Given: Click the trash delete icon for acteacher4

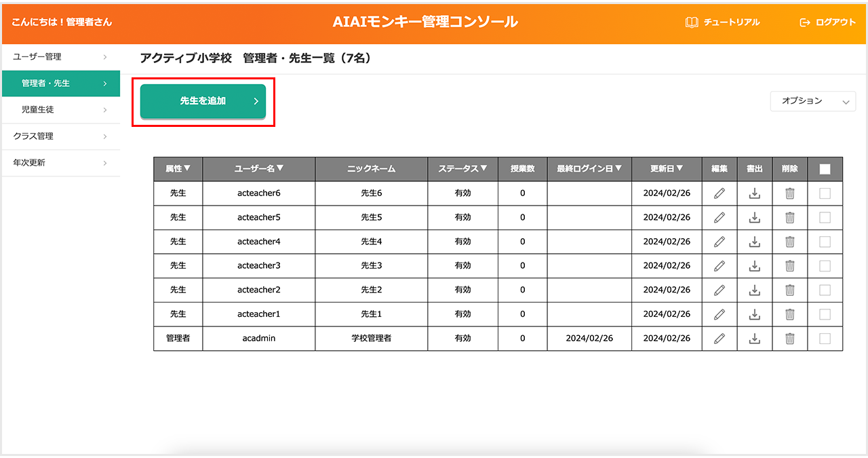Looking at the screenshot, I should pyautogui.click(x=789, y=242).
